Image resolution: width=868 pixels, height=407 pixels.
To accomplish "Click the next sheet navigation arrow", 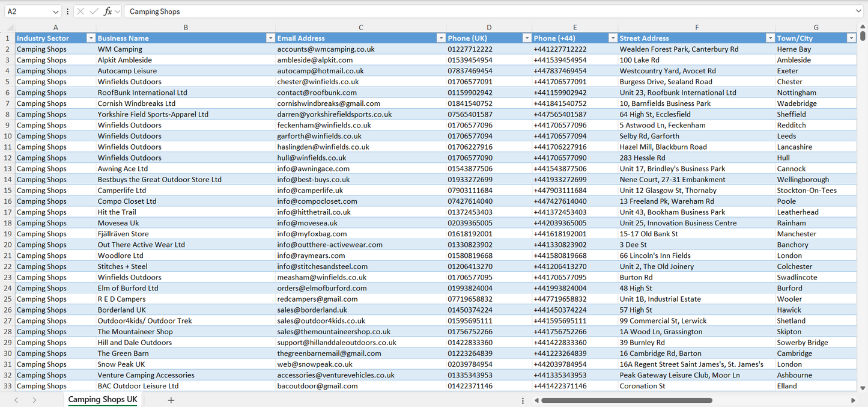I will coord(34,400).
